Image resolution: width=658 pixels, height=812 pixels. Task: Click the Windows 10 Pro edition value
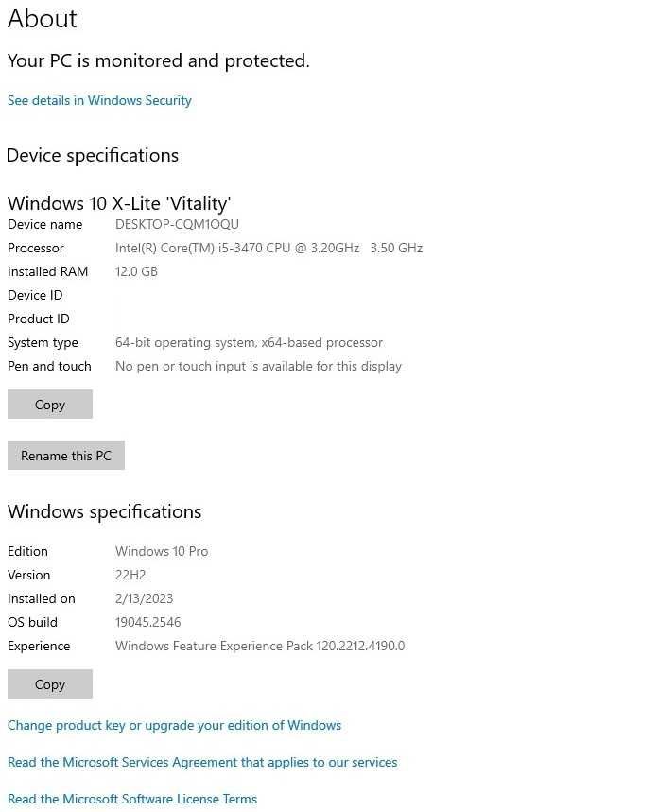click(162, 551)
